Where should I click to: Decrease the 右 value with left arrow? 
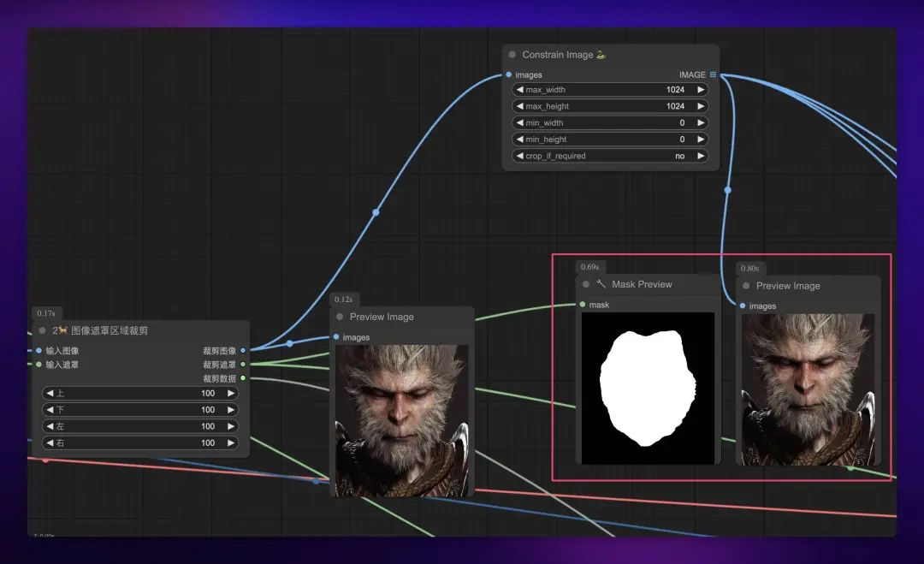pyautogui.click(x=50, y=442)
